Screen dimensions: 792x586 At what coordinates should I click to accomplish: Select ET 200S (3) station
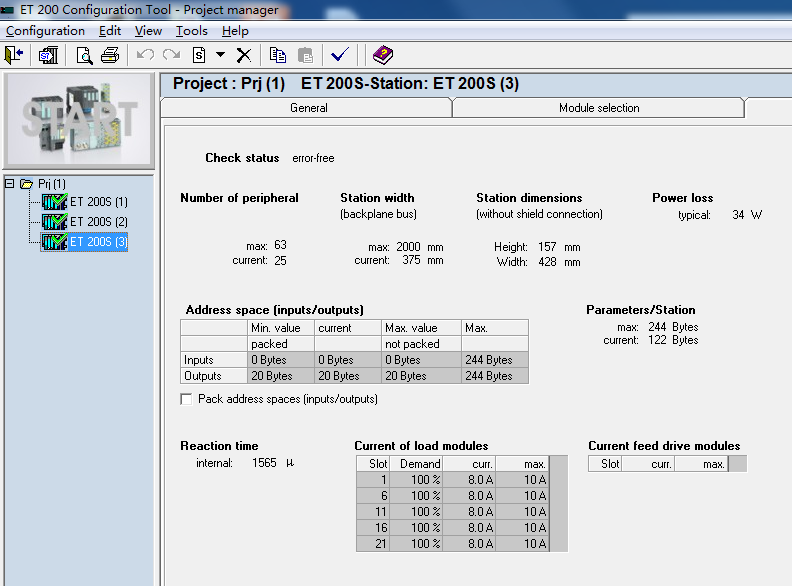(x=98, y=242)
